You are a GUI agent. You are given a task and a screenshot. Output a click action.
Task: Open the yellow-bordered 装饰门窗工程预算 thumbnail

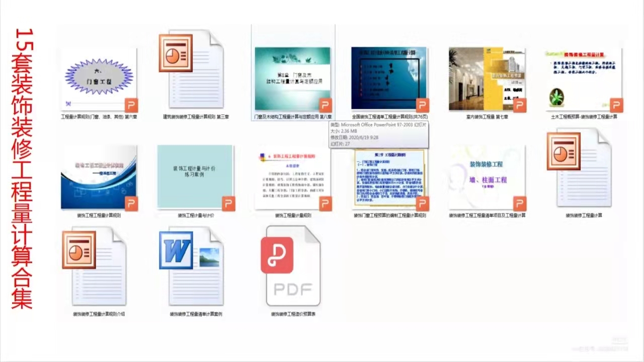[x=390, y=179]
